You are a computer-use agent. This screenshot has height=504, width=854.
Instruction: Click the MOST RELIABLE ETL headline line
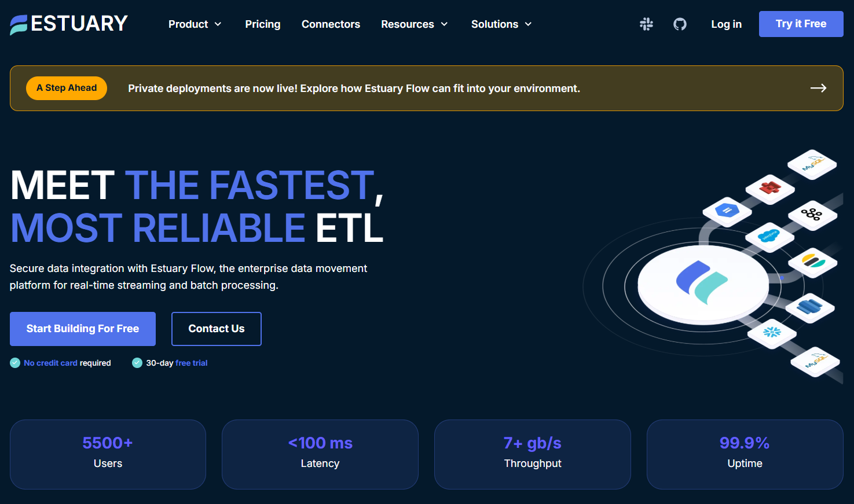coord(197,227)
